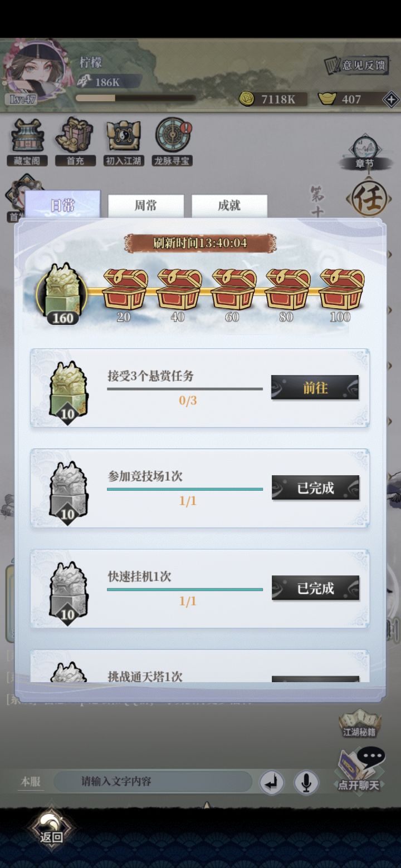Screen dimensions: 401x868
Task: Switch to the 成就 achievements tab
Action: click(229, 206)
